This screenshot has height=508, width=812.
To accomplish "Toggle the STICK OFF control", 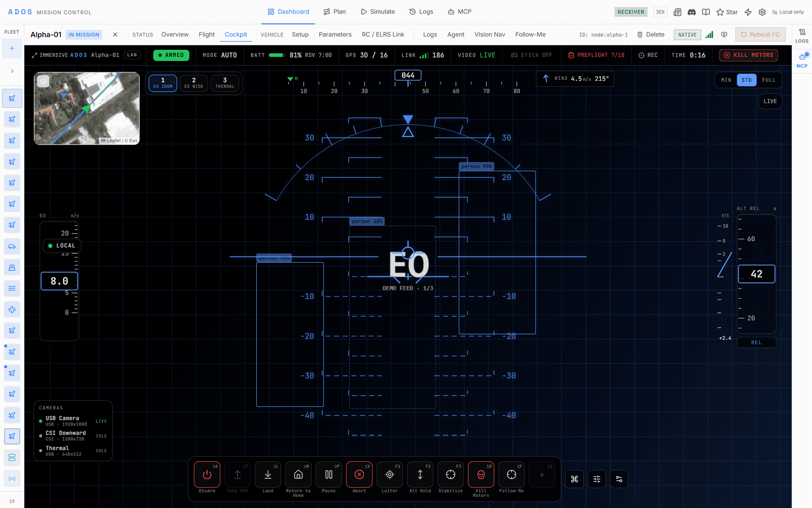I will pos(531,55).
